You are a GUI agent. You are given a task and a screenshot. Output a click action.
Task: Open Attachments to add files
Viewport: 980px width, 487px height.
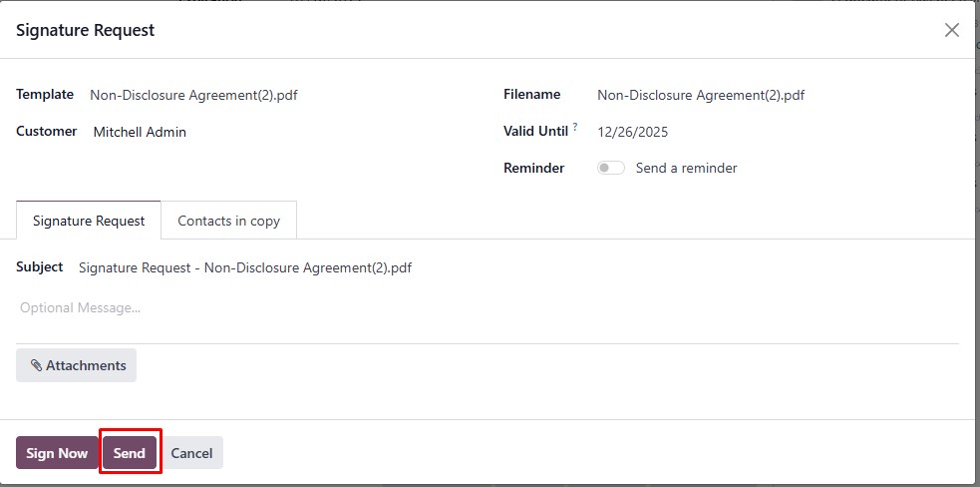(x=76, y=365)
